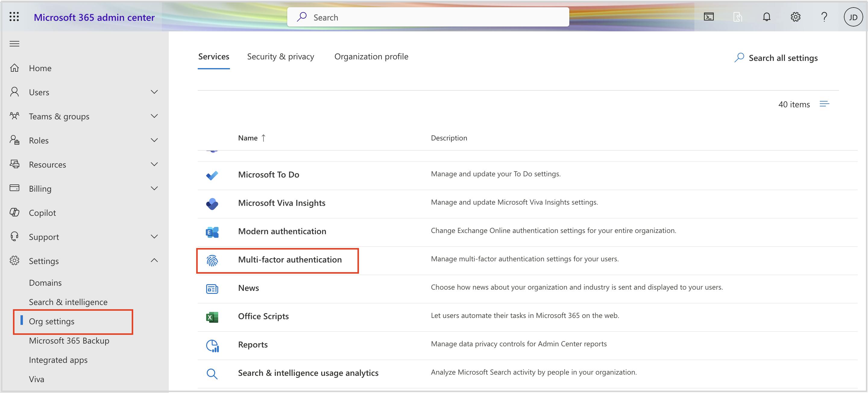The width and height of the screenshot is (868, 393).
Task: Open Office Scripts settings
Action: [263, 316]
